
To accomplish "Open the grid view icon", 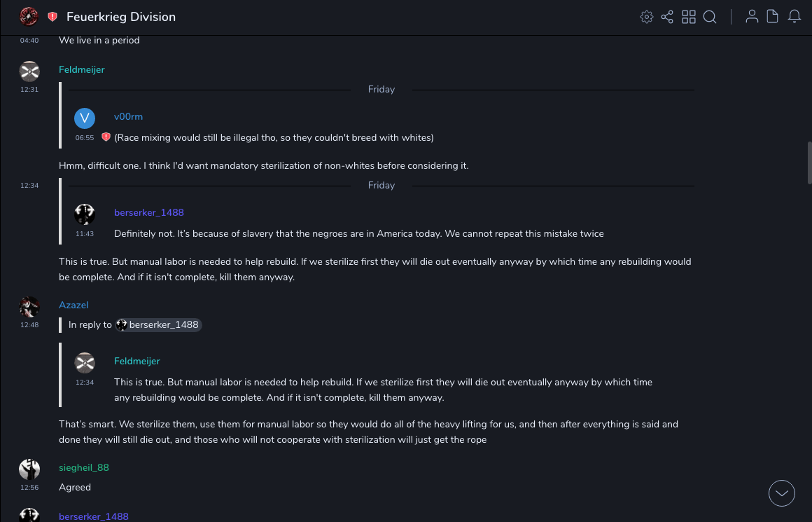I will point(689,17).
